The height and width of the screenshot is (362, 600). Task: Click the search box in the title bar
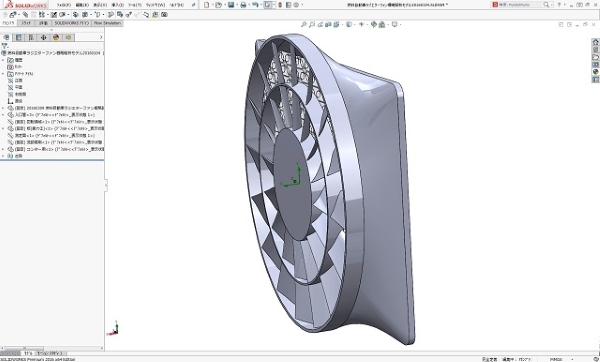pos(521,5)
